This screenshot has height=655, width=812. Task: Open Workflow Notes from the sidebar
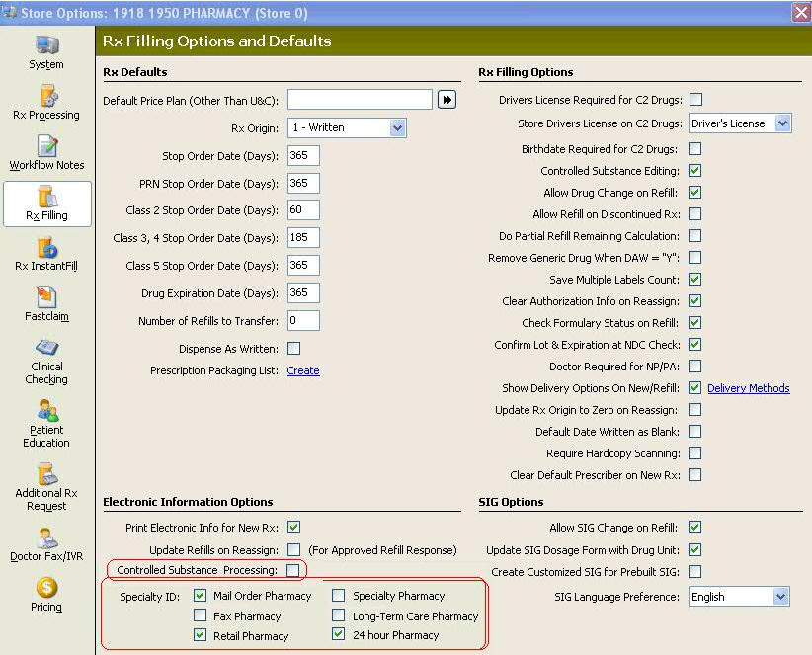(46, 146)
